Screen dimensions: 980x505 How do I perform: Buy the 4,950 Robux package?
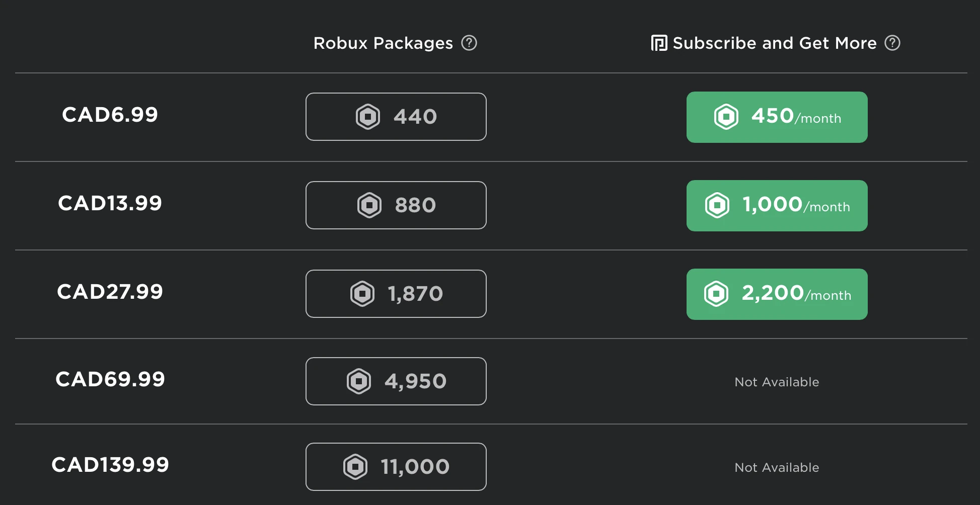tap(396, 381)
